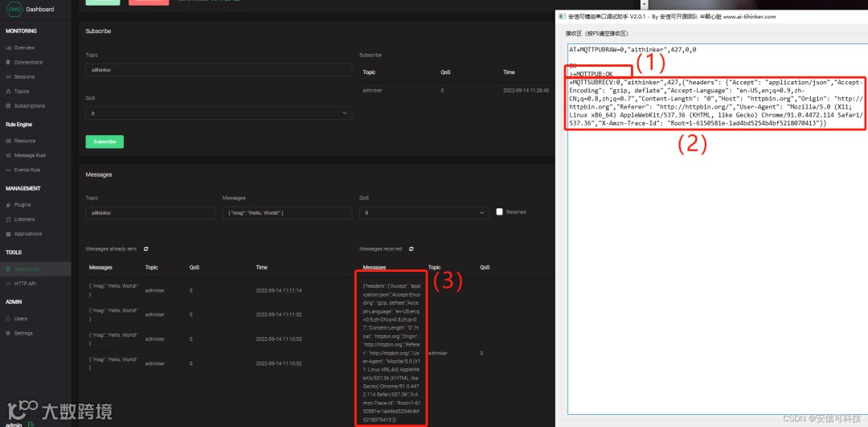Click the Events Rule icon

pyautogui.click(x=8, y=170)
